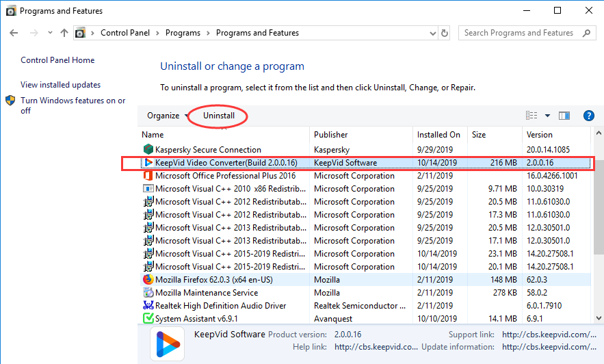
Task: Select Realtek High Definition Audio Driver
Action: point(365,306)
